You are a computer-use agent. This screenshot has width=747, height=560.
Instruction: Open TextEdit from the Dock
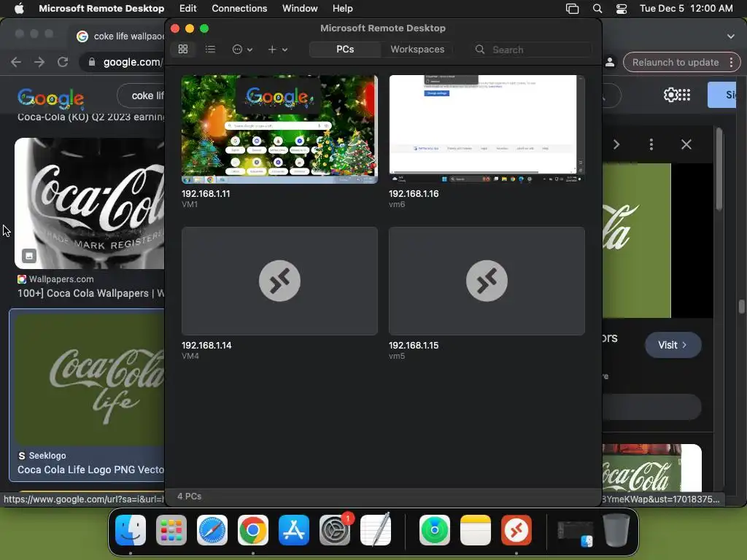(x=376, y=530)
